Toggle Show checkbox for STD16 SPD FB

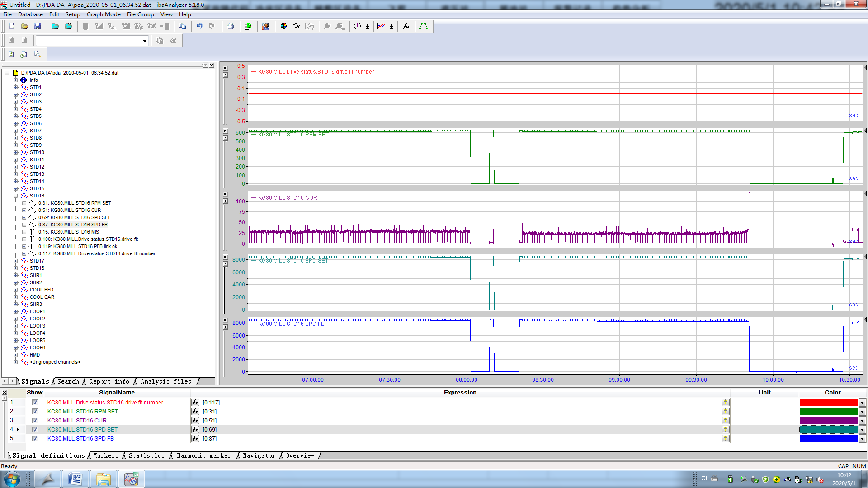point(35,439)
